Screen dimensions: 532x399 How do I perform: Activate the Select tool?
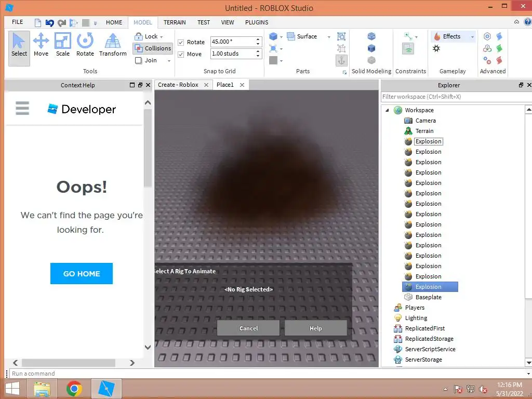[x=19, y=48]
